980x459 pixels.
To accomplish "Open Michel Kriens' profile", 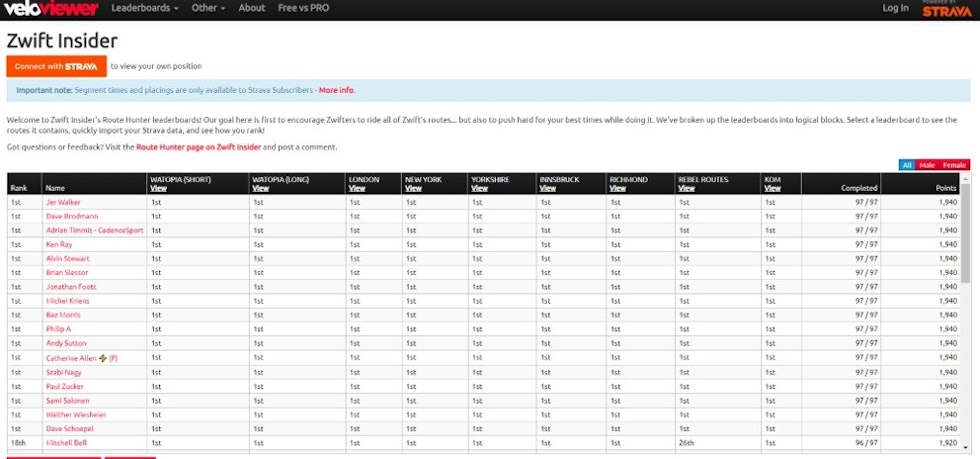I will tap(68, 301).
